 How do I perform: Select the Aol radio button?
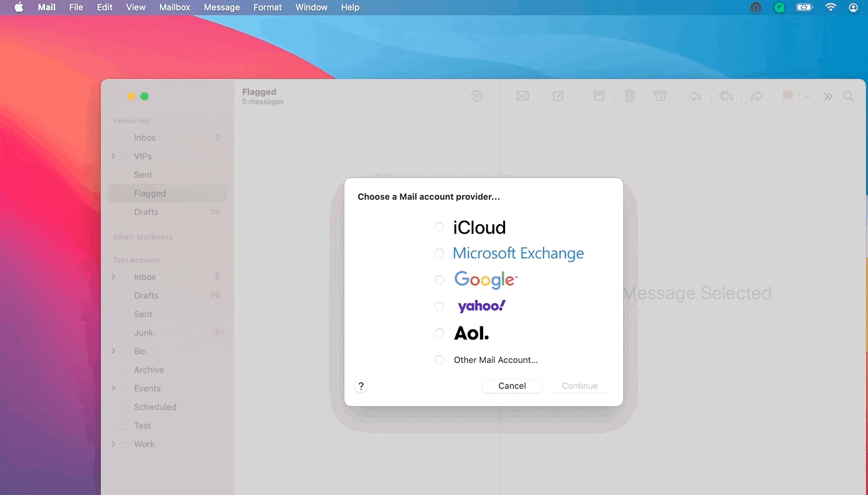[x=439, y=333]
